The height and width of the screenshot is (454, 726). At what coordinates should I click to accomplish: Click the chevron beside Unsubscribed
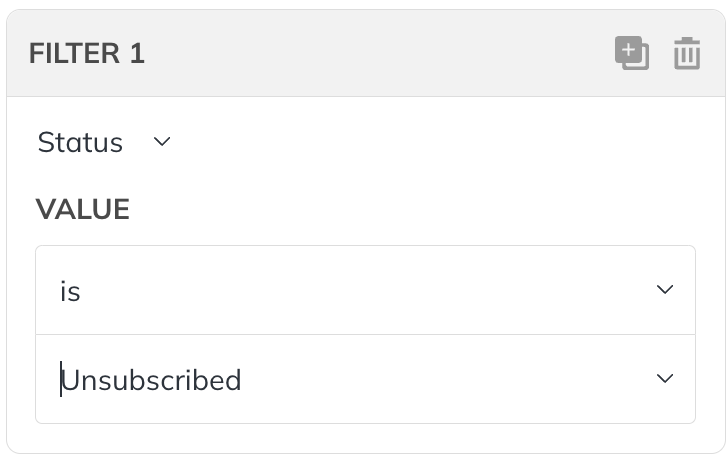[x=665, y=379]
